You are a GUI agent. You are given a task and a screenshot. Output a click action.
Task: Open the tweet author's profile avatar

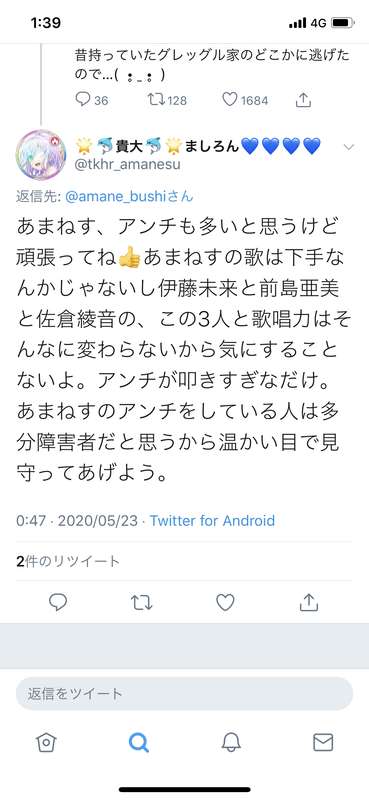coord(41,155)
